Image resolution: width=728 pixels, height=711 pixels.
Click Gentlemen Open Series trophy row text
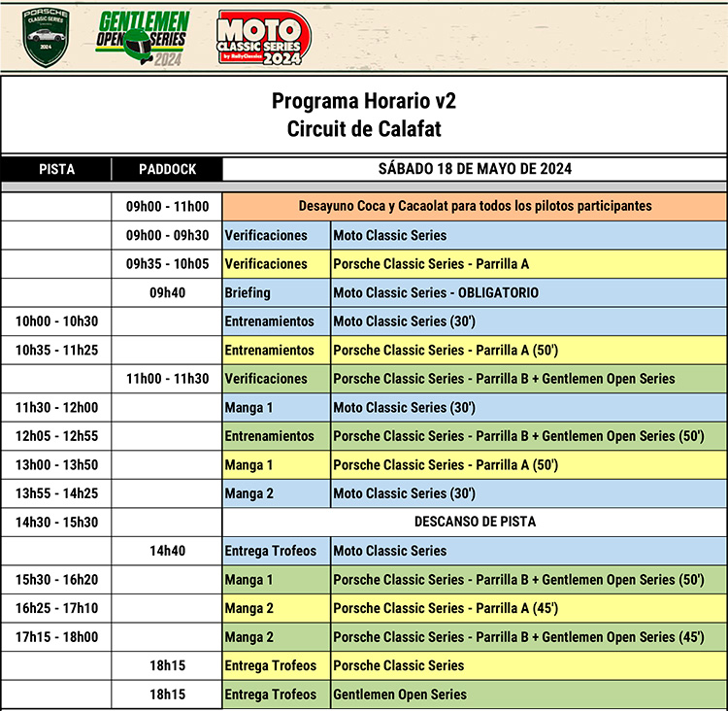(399, 694)
